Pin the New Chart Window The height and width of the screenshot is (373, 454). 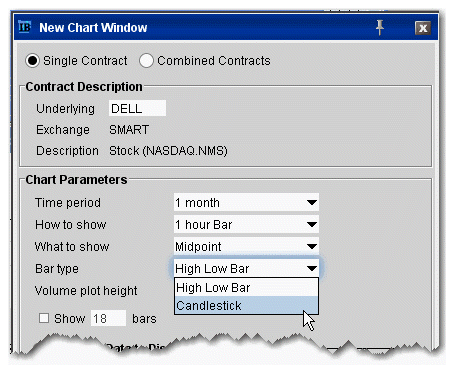[x=380, y=27]
